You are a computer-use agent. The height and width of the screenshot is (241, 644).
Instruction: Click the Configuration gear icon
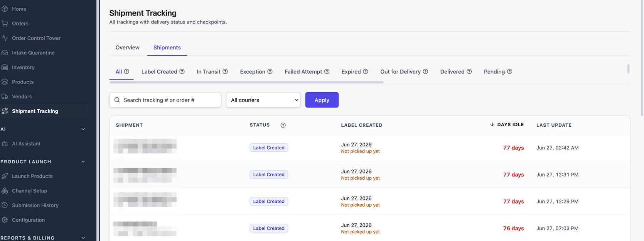(x=5, y=220)
